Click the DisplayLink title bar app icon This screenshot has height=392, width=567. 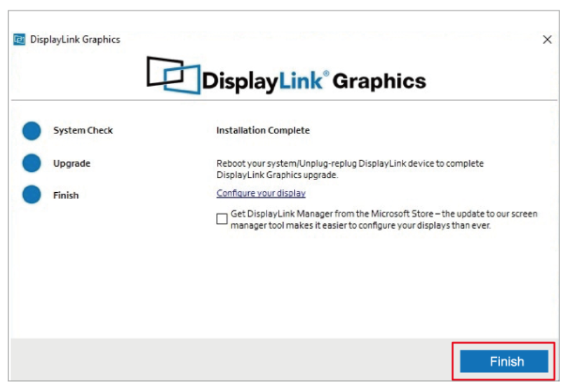20,39
